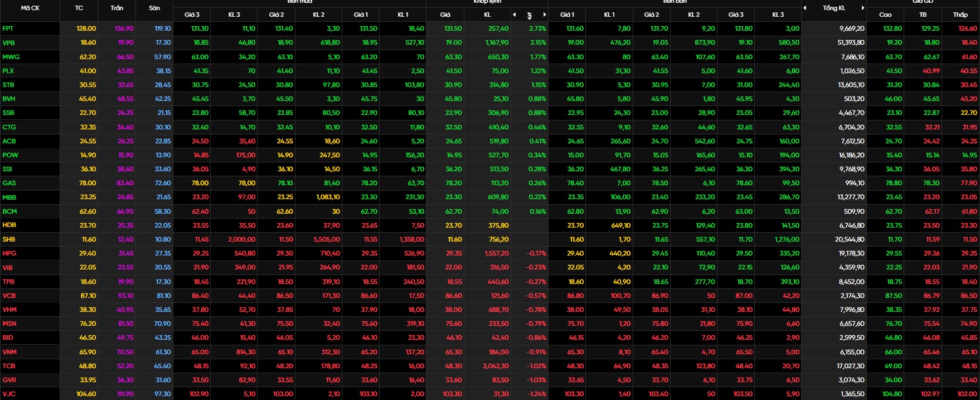The height and width of the screenshot is (400, 980).
Task: Select the HPG ticker symbol
Action: pos(9,253)
